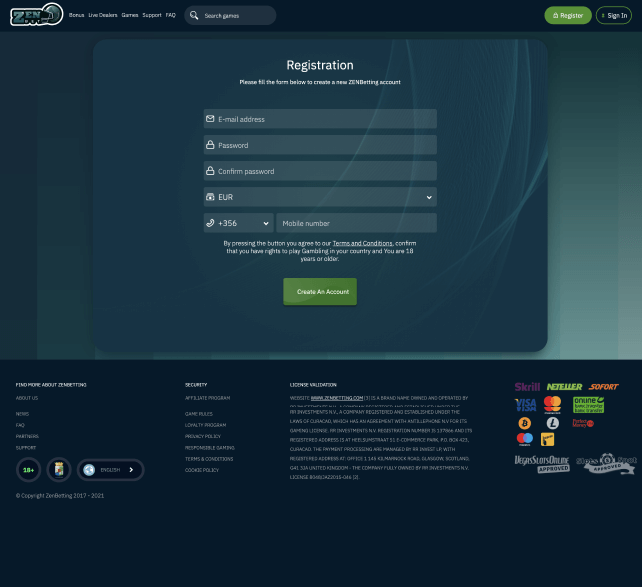Screen dimensions: 642x588
Task: Open Support from the header menu
Action: pyautogui.click(x=152, y=15)
